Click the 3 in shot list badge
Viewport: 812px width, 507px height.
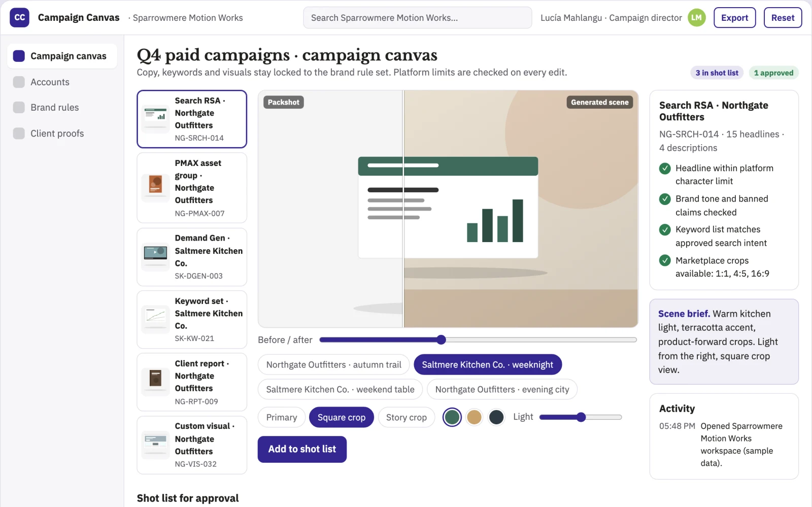click(717, 73)
